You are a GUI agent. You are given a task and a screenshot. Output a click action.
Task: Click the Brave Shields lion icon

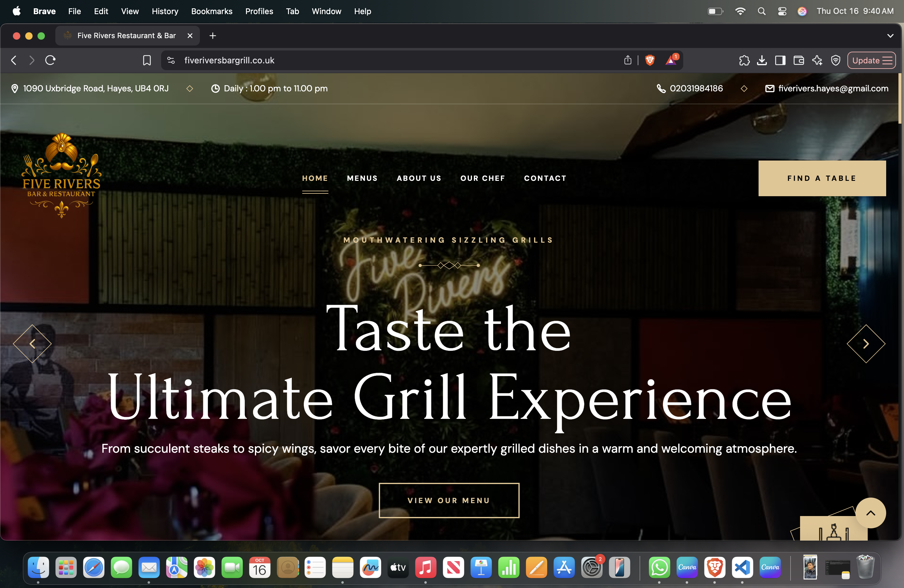coord(649,60)
